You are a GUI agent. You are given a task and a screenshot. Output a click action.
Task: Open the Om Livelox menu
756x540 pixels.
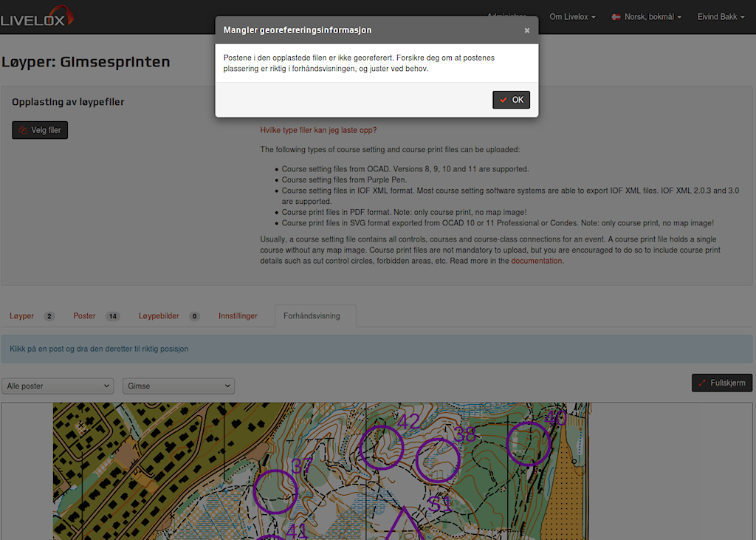(x=572, y=17)
